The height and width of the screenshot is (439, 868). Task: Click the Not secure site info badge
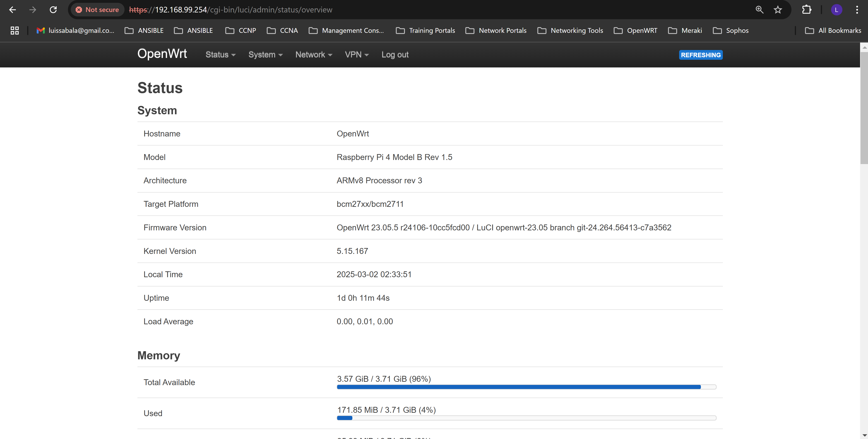(x=97, y=10)
